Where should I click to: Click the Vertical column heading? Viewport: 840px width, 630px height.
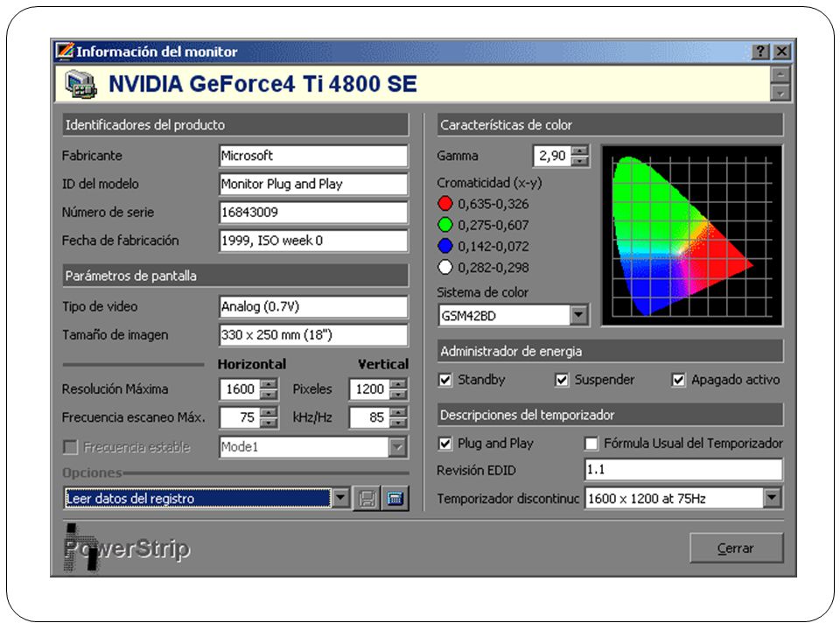pyautogui.click(x=383, y=364)
